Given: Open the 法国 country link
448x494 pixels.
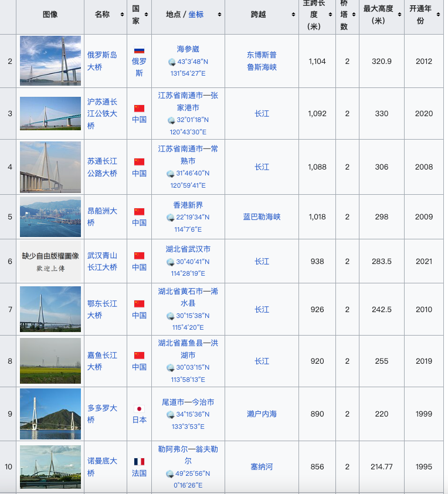Looking at the screenshot, I should coord(139,473).
